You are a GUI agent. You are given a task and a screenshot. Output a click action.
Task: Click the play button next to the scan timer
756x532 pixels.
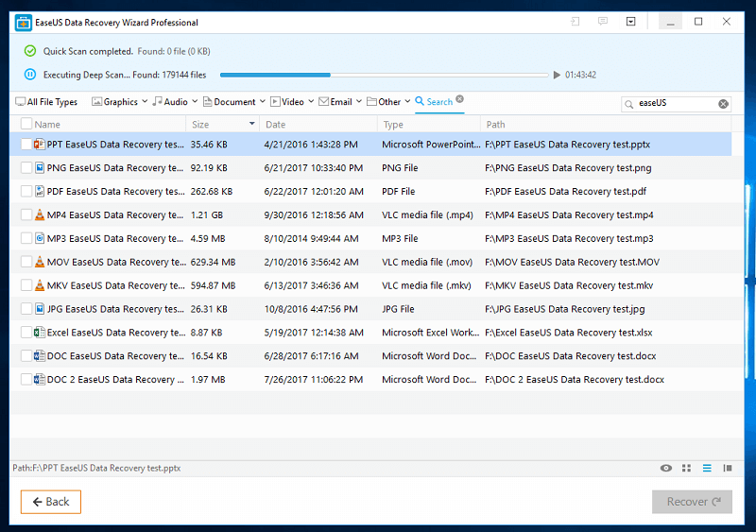click(x=557, y=75)
